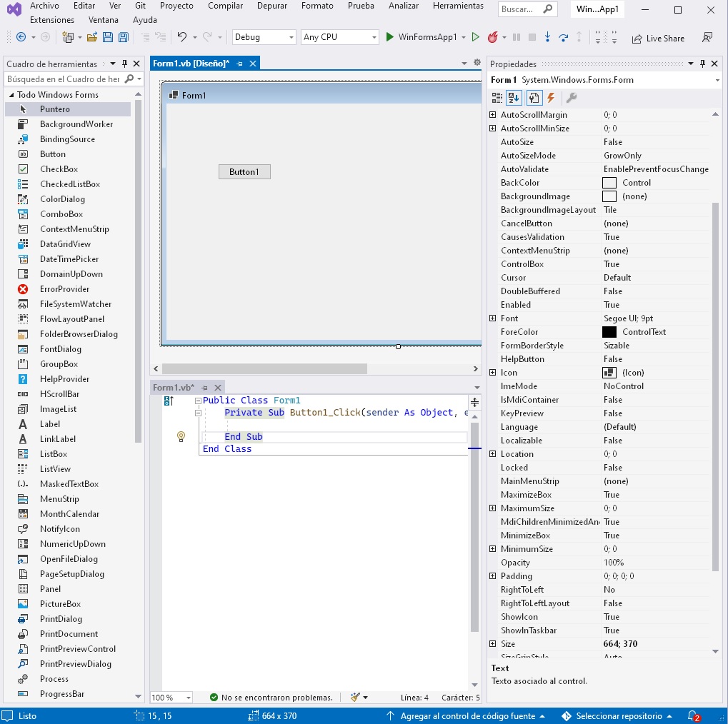Open the Depurar menu
728x724 pixels.
[272, 6]
